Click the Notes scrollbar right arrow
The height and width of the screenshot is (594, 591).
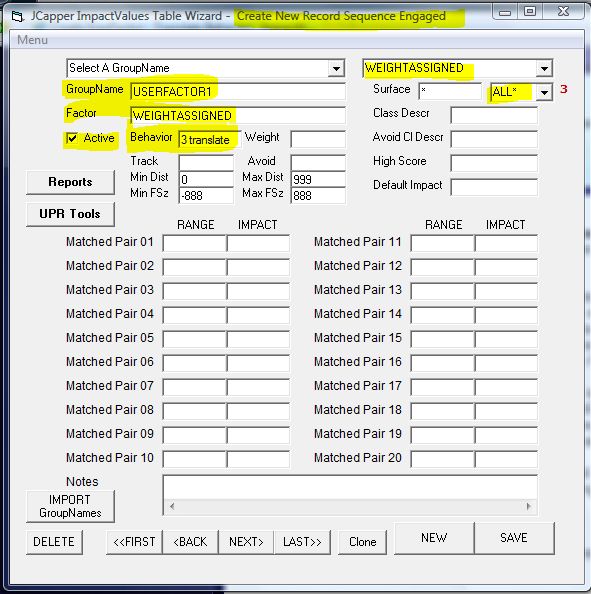[529, 506]
